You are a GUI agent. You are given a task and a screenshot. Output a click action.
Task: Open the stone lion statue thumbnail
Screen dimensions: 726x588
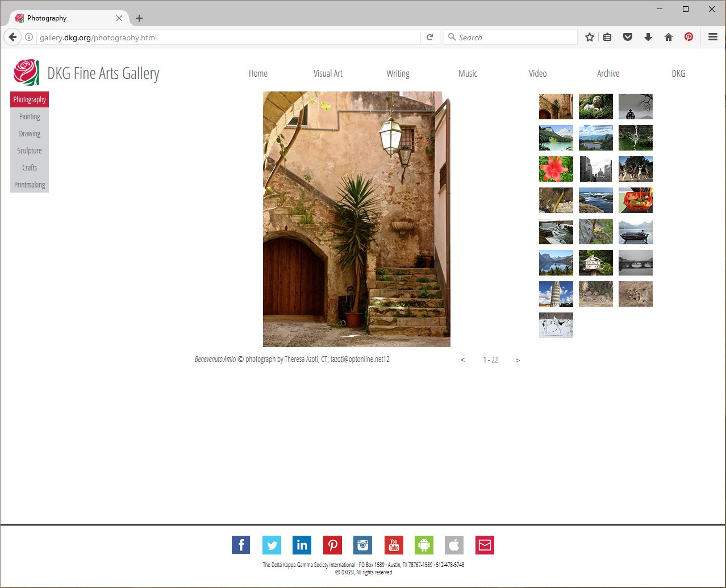click(596, 106)
